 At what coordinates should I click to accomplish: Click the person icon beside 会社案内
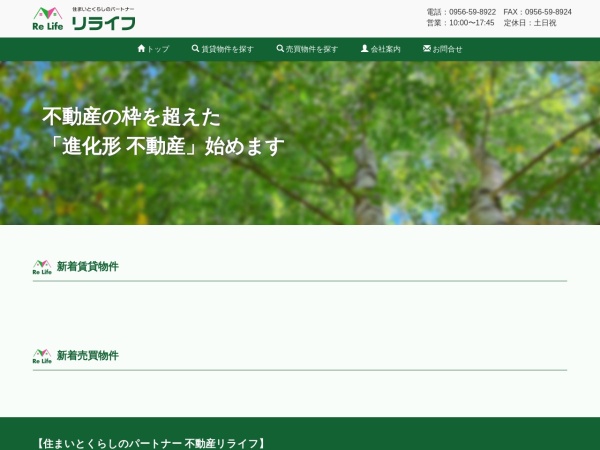(364, 48)
